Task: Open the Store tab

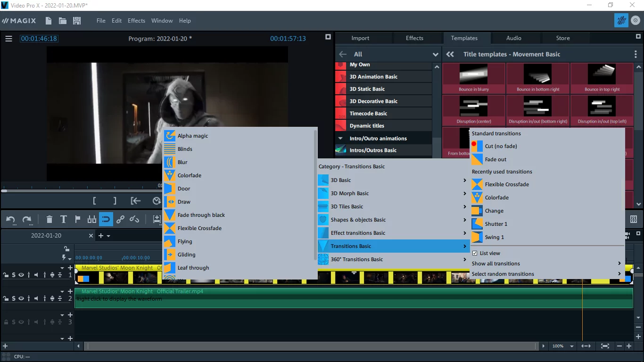Action: [x=563, y=38]
